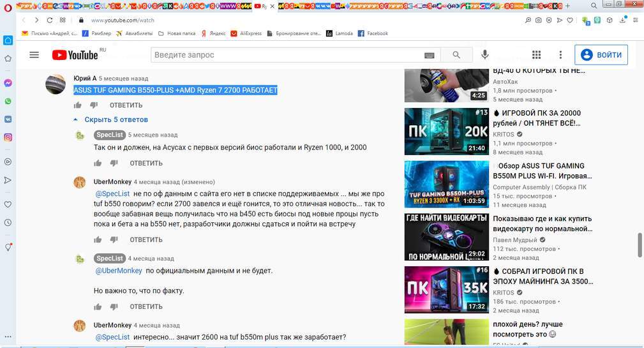Open YouTube settings three-dot menu
This screenshot has width=644, height=348.
point(560,55)
